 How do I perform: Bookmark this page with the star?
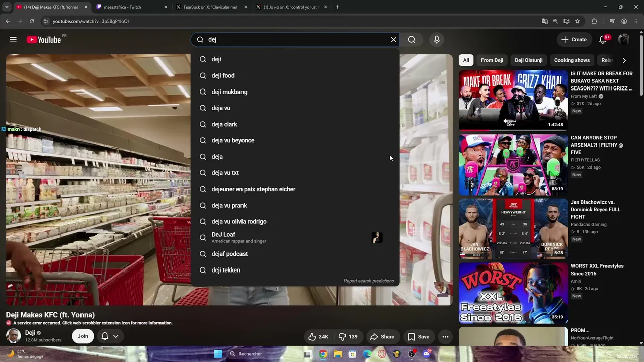pyautogui.click(x=577, y=21)
